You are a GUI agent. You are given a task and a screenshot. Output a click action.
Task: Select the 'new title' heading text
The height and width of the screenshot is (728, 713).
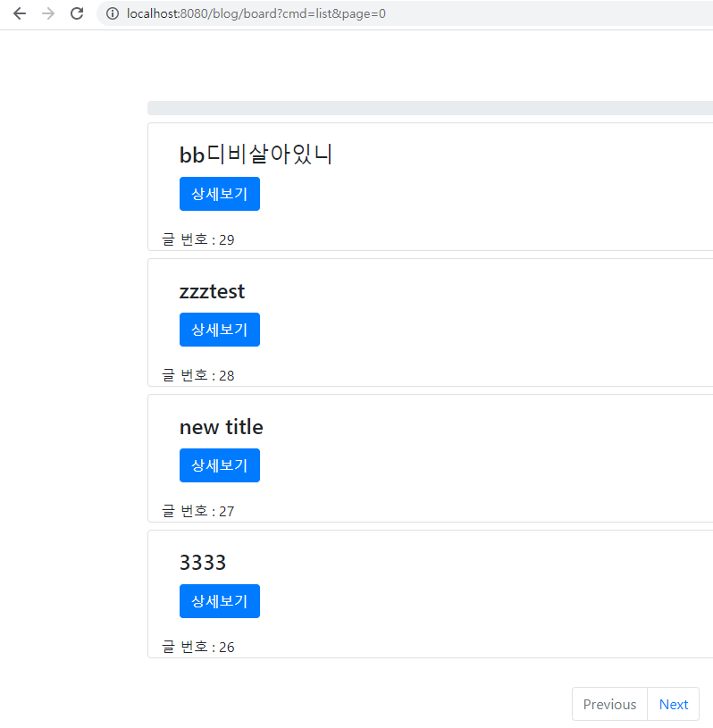pos(221,427)
